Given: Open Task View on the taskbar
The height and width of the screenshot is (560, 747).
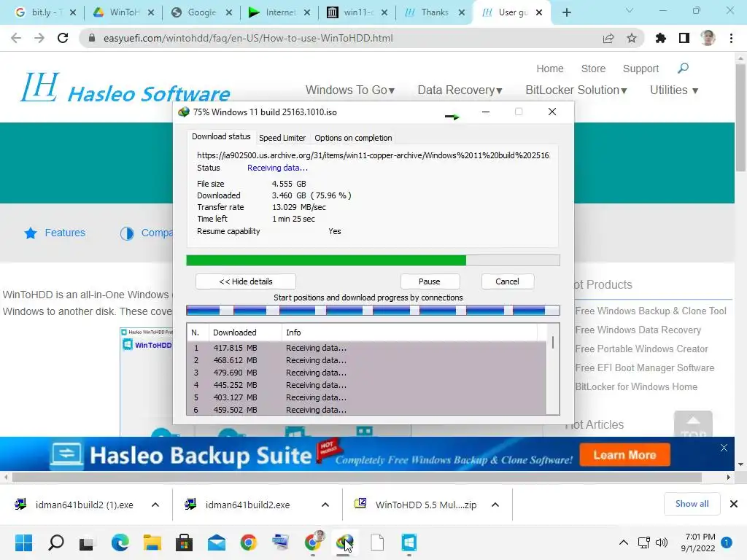Looking at the screenshot, I should click(x=87, y=542).
